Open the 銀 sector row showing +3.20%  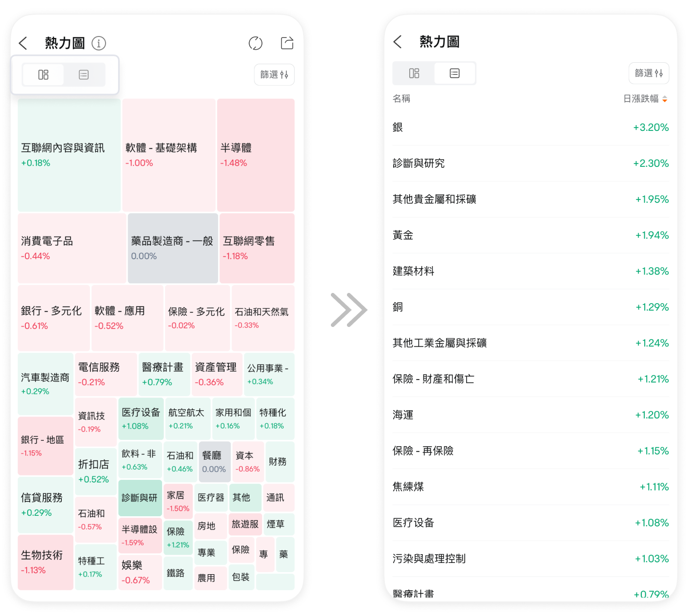[x=530, y=127]
